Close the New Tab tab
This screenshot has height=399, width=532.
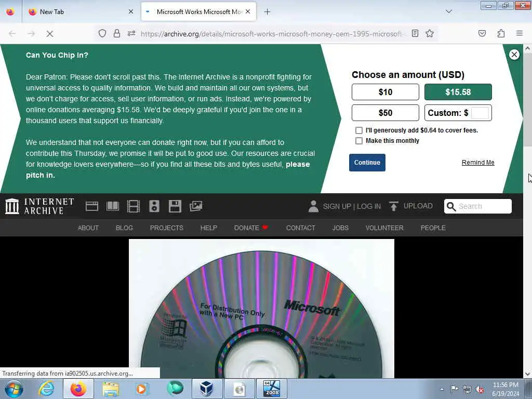pos(131,12)
